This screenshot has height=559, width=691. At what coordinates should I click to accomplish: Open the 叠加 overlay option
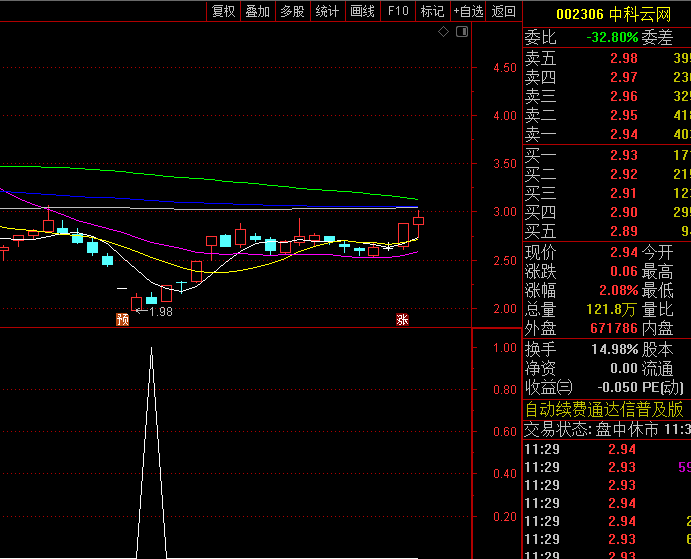258,11
